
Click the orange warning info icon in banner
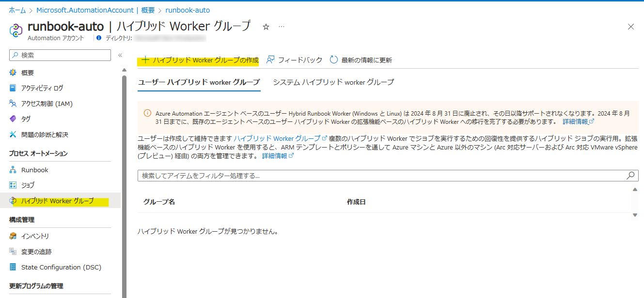pyautogui.click(x=147, y=114)
